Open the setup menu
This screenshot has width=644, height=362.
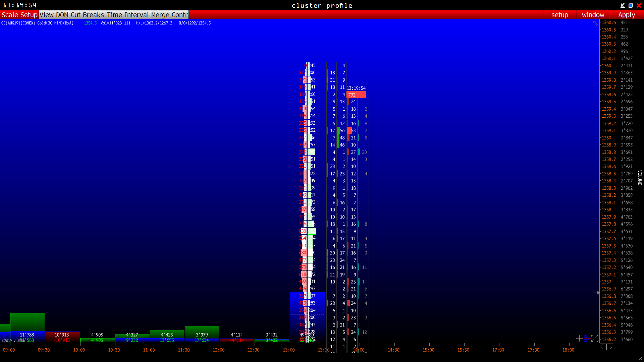(x=559, y=15)
